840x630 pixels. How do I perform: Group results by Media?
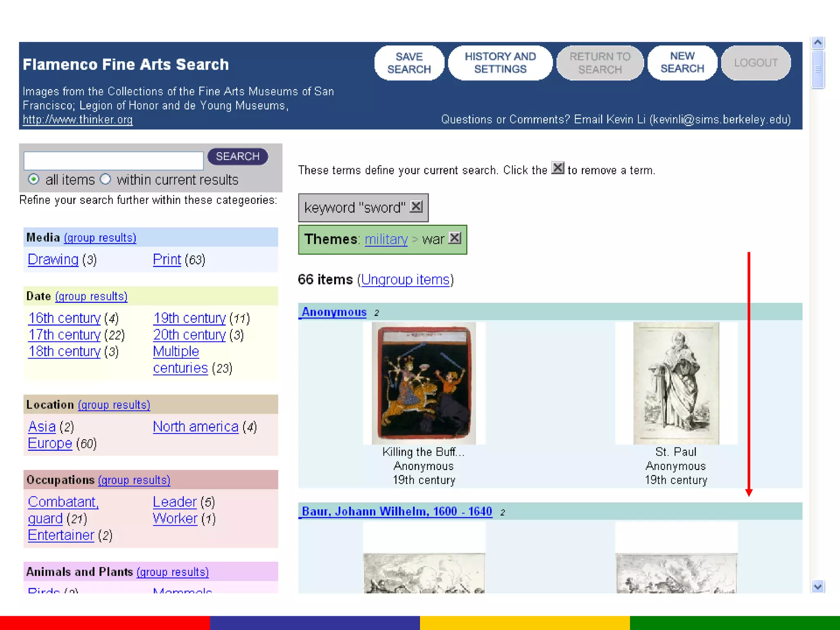[100, 238]
